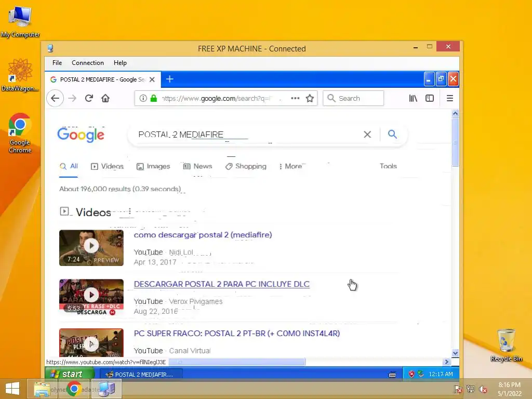Open the Firefox home page
532x399 pixels.
coord(105,98)
